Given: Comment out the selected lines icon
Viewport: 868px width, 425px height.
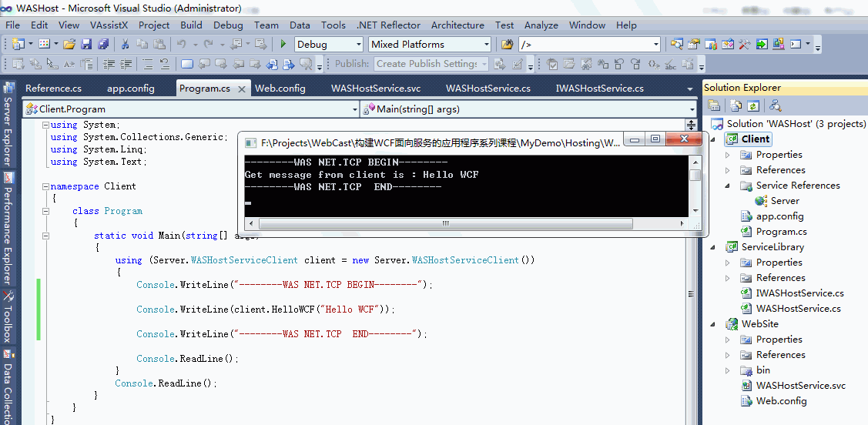Looking at the screenshot, I should 148,64.
